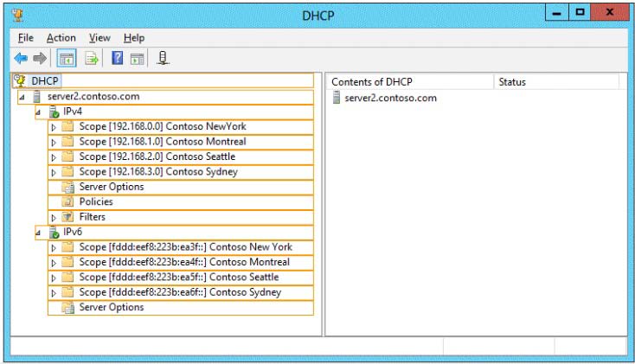This screenshot has width=635, height=364.
Task: Click the DHCP root node icon
Action: (20, 80)
